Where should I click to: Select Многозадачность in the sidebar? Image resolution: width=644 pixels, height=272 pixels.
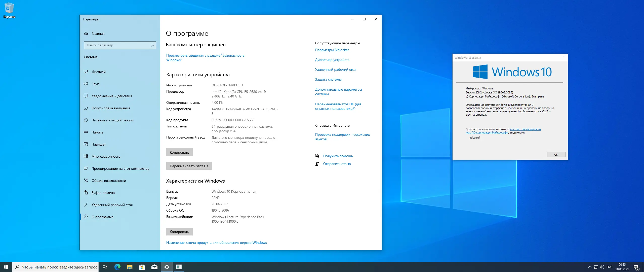pyautogui.click(x=106, y=156)
